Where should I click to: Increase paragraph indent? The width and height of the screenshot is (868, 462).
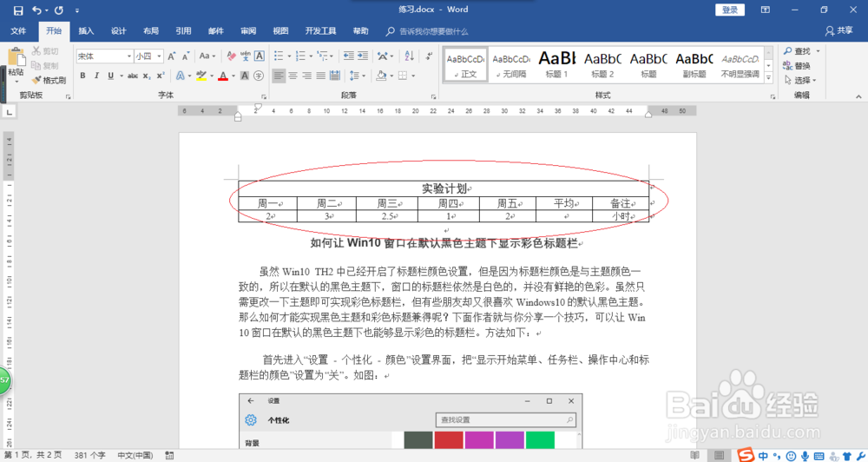click(363, 56)
